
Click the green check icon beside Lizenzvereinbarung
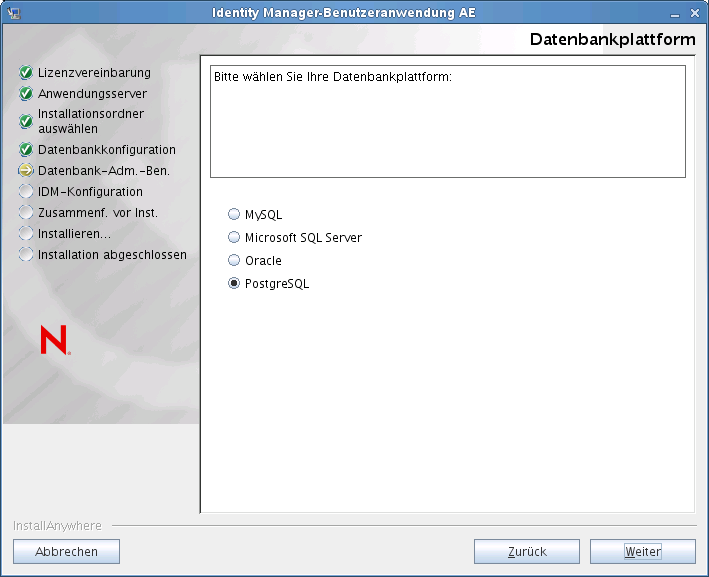pyautogui.click(x=26, y=72)
